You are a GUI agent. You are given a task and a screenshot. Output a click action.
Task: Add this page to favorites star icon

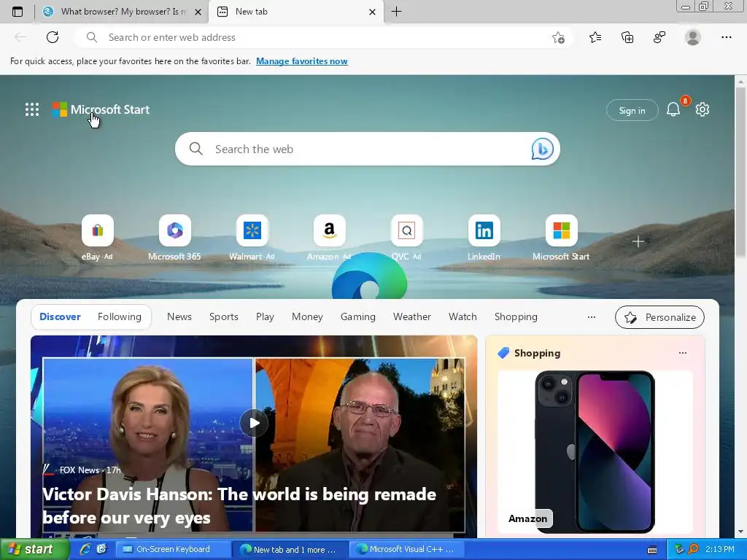point(558,37)
